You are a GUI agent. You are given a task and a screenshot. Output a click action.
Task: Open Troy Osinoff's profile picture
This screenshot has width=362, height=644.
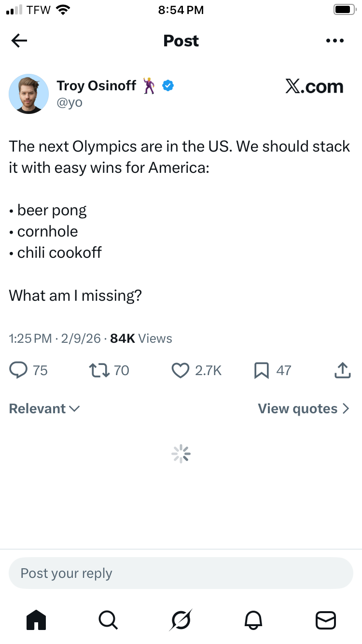click(29, 94)
